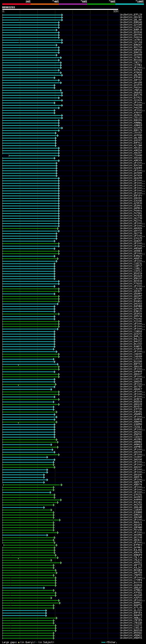Open hit UniRef100_Q642H9
Viewport: 146px width, 644px height.
131,178
